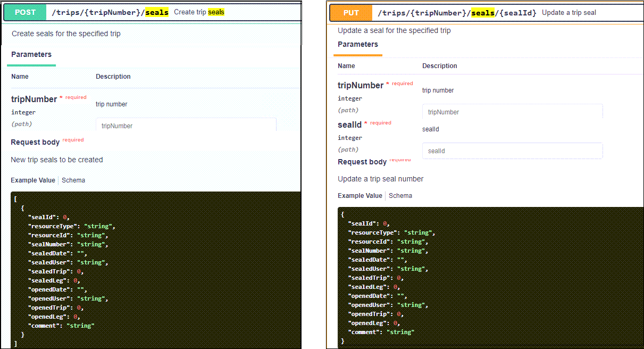Select Parameters tab in POST section
The width and height of the screenshot is (644, 349).
click(x=31, y=55)
